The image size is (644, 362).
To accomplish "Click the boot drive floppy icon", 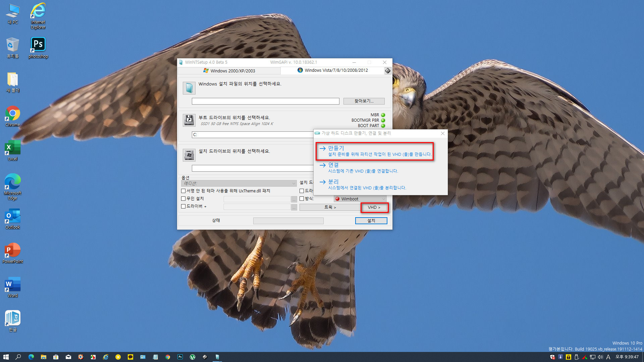I will click(189, 120).
